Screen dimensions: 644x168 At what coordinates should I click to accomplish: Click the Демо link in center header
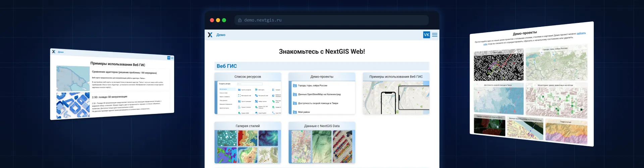click(x=221, y=35)
